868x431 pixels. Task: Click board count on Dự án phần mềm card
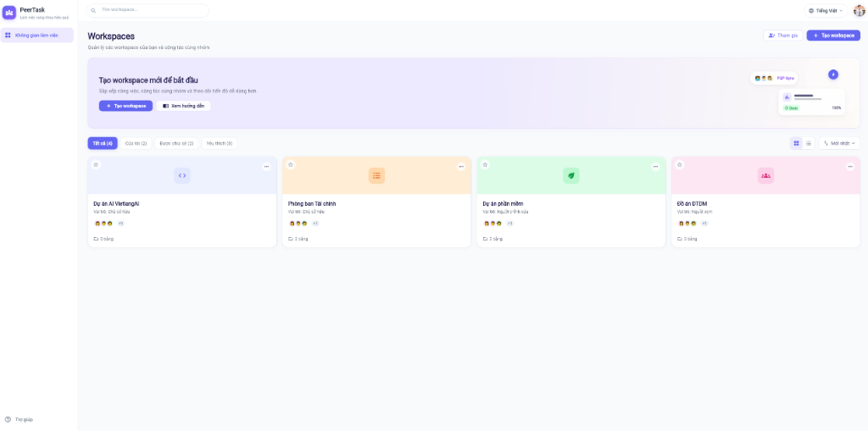(492, 239)
